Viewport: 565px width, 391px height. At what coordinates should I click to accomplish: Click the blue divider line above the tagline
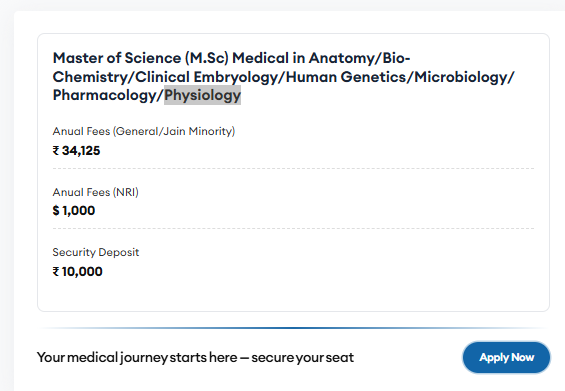point(294,328)
